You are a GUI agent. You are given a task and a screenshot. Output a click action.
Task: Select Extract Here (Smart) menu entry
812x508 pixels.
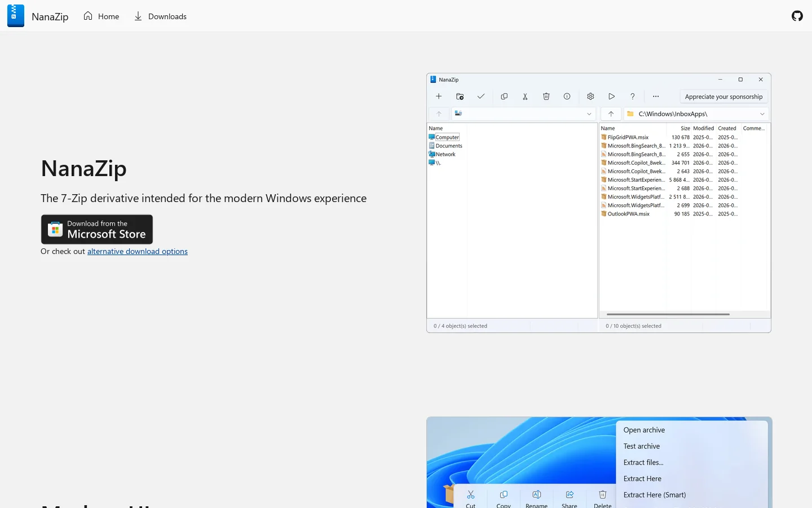click(655, 495)
